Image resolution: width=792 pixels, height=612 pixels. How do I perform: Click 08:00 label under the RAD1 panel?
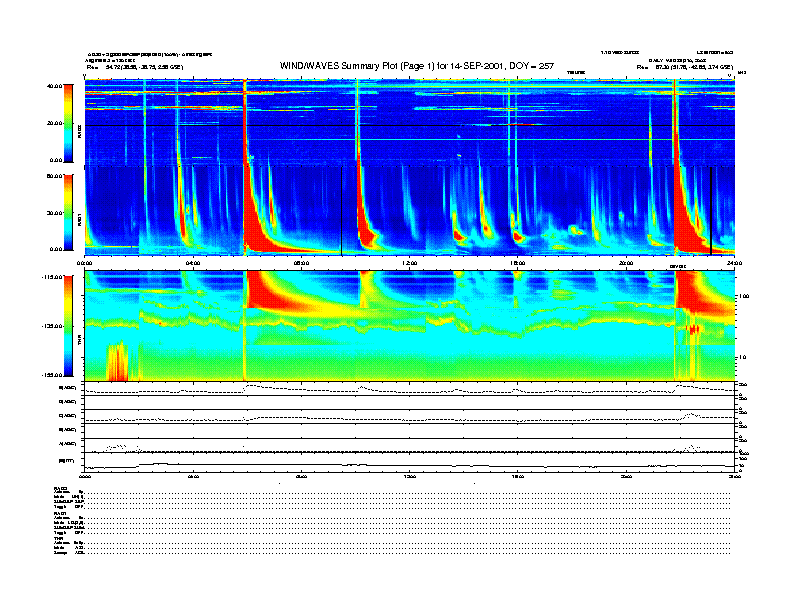(x=301, y=263)
